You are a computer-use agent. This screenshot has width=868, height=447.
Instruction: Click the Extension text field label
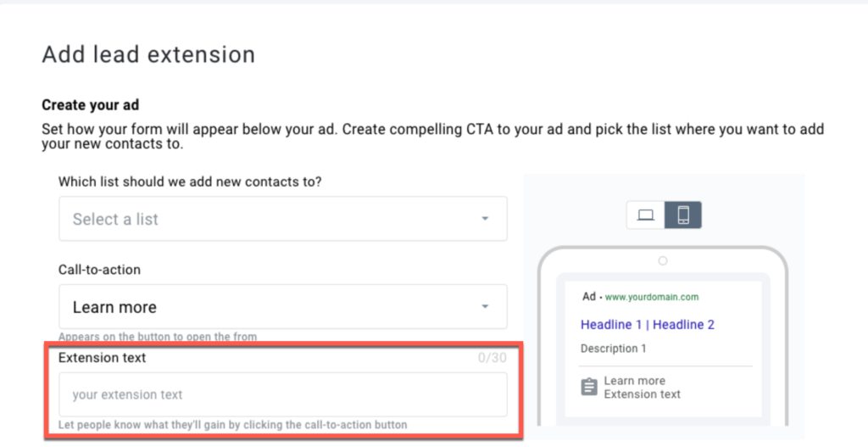[x=103, y=358]
